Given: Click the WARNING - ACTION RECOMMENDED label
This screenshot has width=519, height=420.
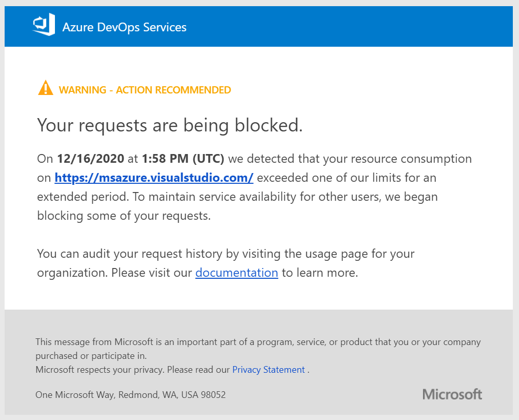Looking at the screenshot, I should tap(145, 90).
